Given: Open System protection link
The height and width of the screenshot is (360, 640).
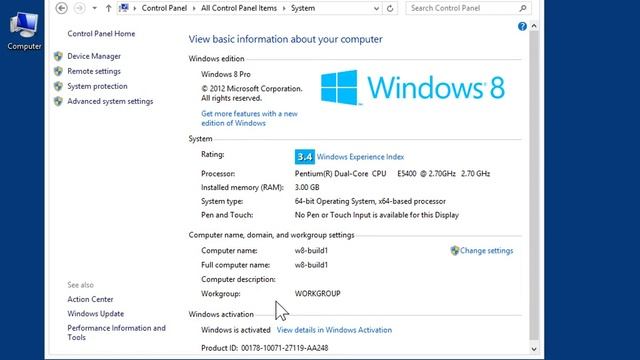Looking at the screenshot, I should [x=97, y=86].
